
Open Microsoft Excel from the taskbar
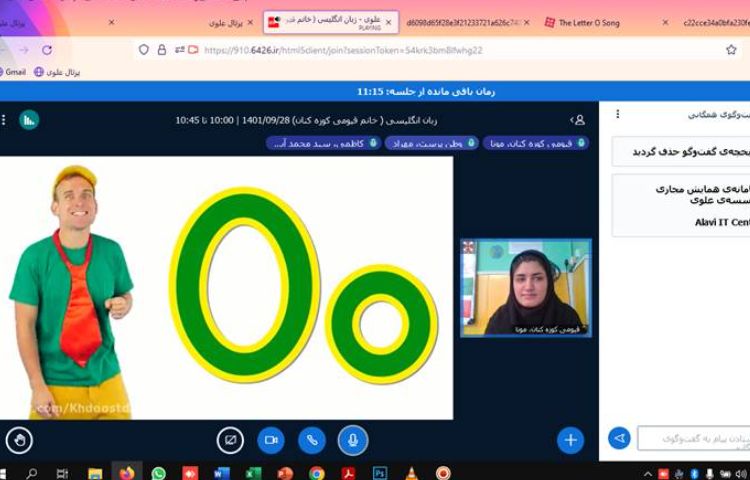pos(253,473)
